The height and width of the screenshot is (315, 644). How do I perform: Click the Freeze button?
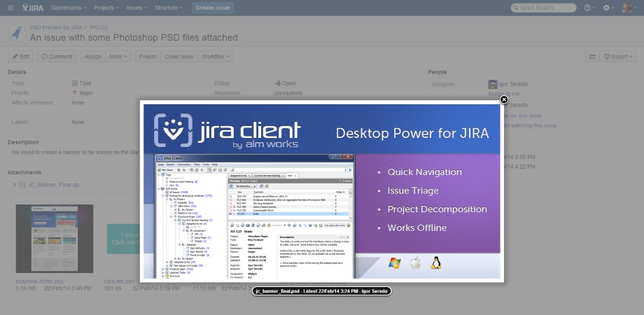tap(148, 57)
